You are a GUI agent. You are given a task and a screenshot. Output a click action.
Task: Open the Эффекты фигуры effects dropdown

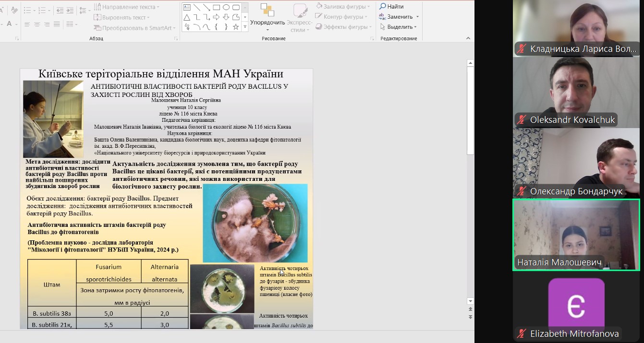(x=343, y=27)
